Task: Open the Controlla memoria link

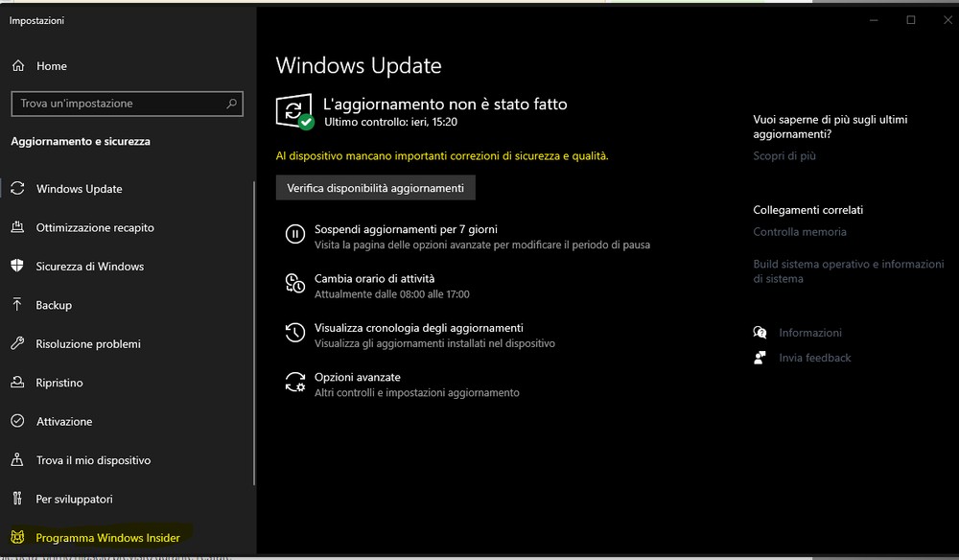Action: point(800,232)
